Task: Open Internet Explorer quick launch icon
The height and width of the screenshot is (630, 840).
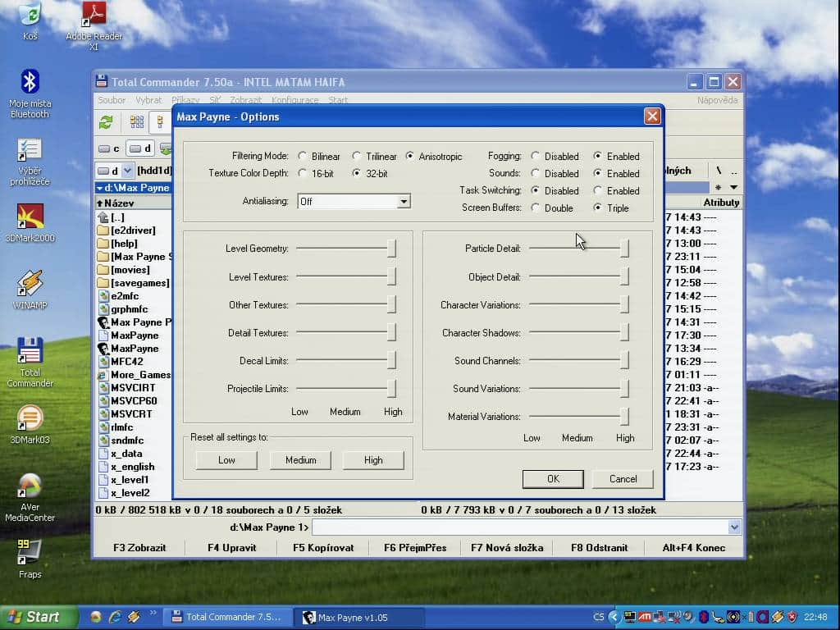Action: [115, 617]
